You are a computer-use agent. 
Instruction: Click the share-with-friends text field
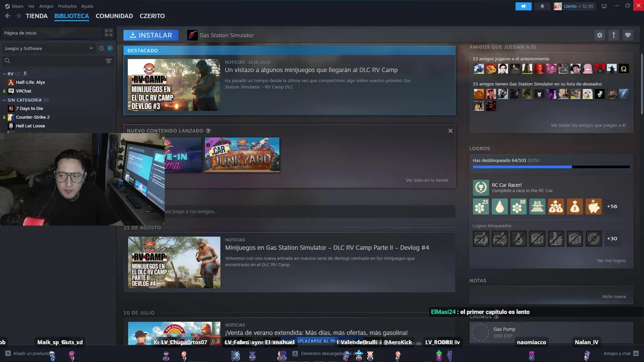[310, 211]
